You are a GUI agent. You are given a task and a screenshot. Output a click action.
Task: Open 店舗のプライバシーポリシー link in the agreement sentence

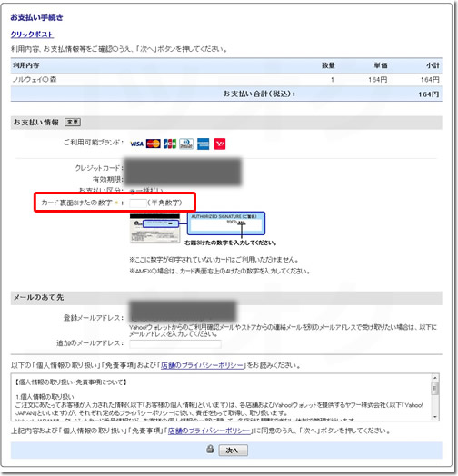tap(210, 431)
